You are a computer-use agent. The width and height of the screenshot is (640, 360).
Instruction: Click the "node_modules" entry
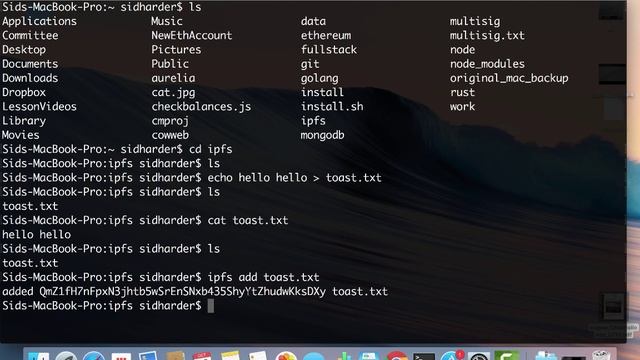pos(487,64)
